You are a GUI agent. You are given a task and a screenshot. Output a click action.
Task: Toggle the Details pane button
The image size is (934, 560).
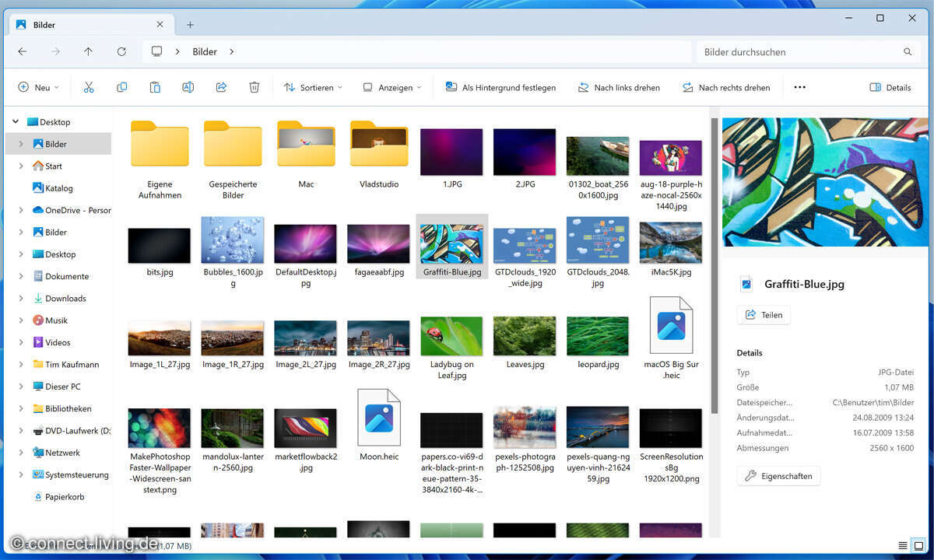(890, 87)
